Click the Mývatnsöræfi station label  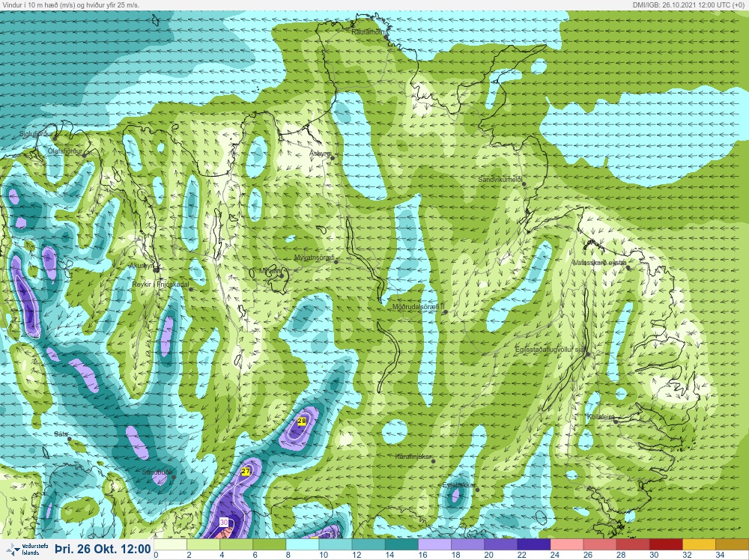click(315, 258)
